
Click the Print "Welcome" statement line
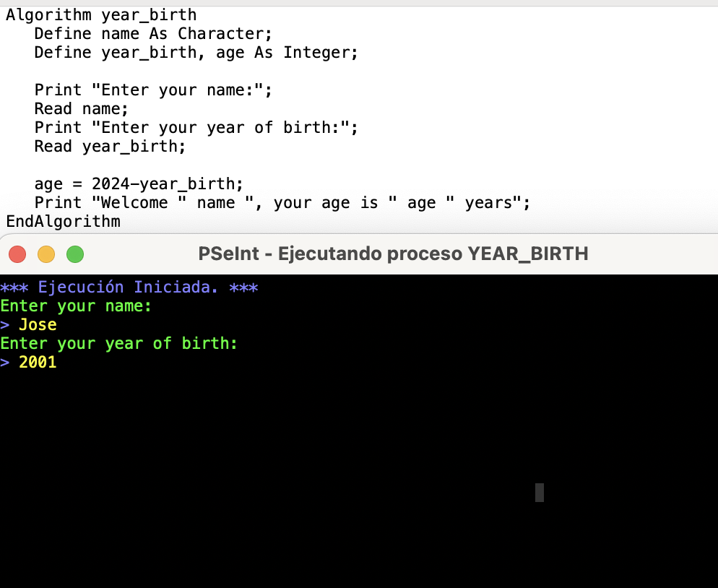[282, 202]
